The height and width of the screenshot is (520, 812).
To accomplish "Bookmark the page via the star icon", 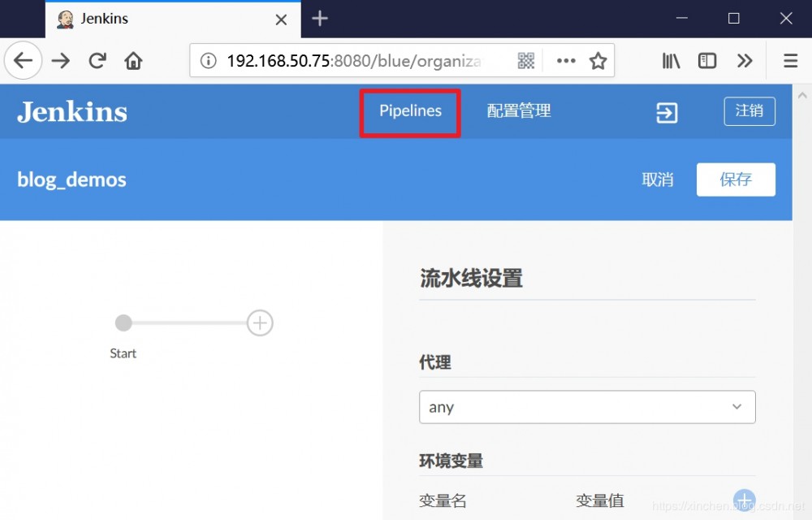I will [x=598, y=60].
